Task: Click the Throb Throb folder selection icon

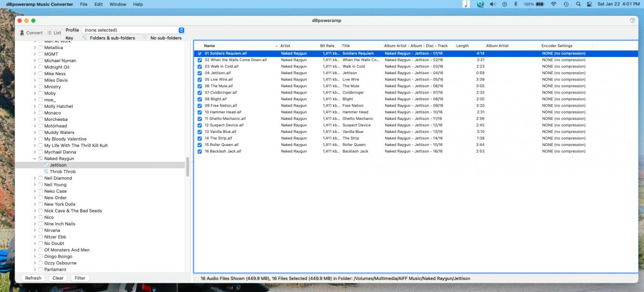Action: pyautogui.click(x=46, y=172)
